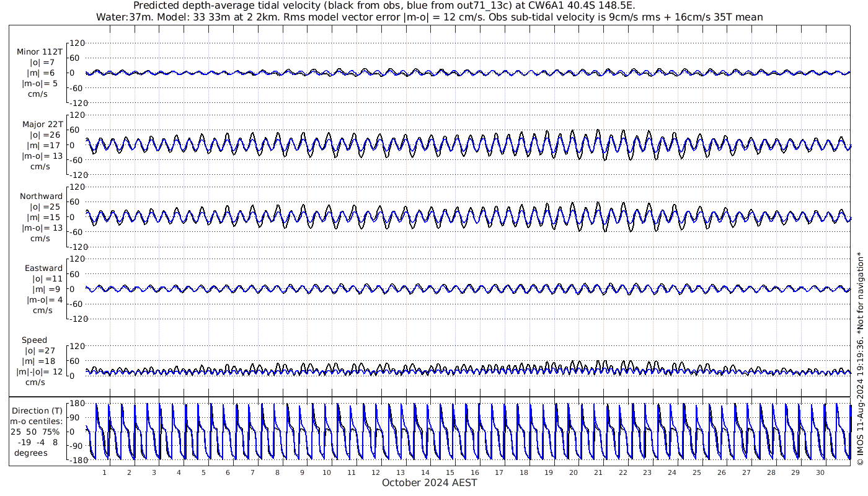Click the "|m|-|o|= 12" value in Speed panel
The image size is (868, 496).
pyautogui.click(x=40, y=372)
